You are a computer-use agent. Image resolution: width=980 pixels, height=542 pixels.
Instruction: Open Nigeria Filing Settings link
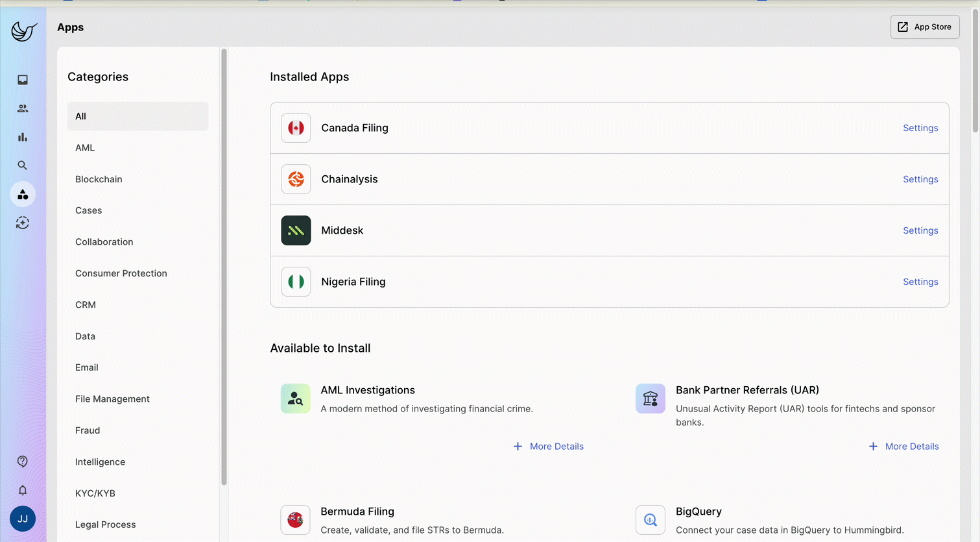coord(920,282)
